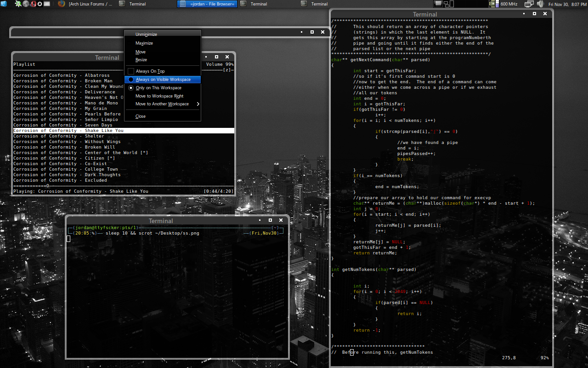Click the playlist playback progress bar
Viewport: 588px width, 368px height.
tap(123, 186)
